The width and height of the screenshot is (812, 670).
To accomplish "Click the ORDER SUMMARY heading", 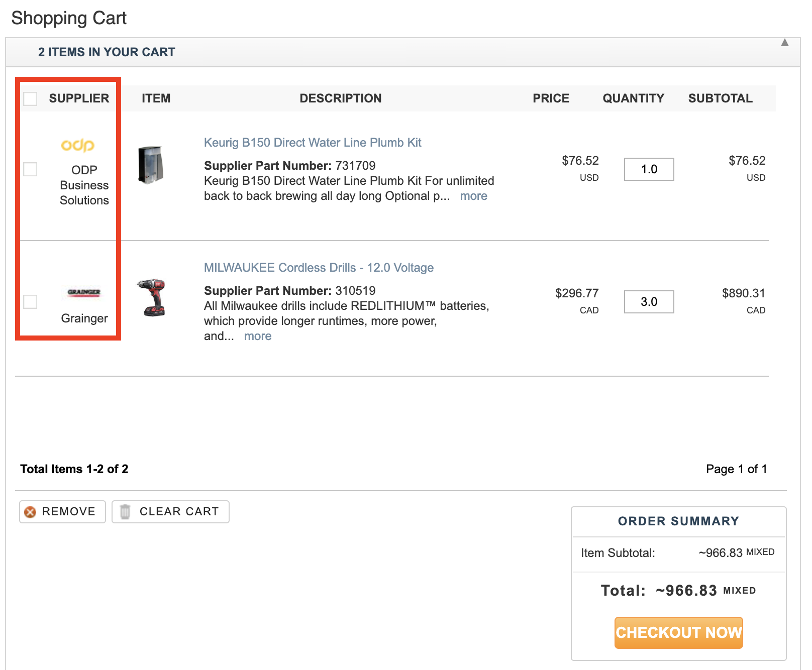I will click(678, 521).
